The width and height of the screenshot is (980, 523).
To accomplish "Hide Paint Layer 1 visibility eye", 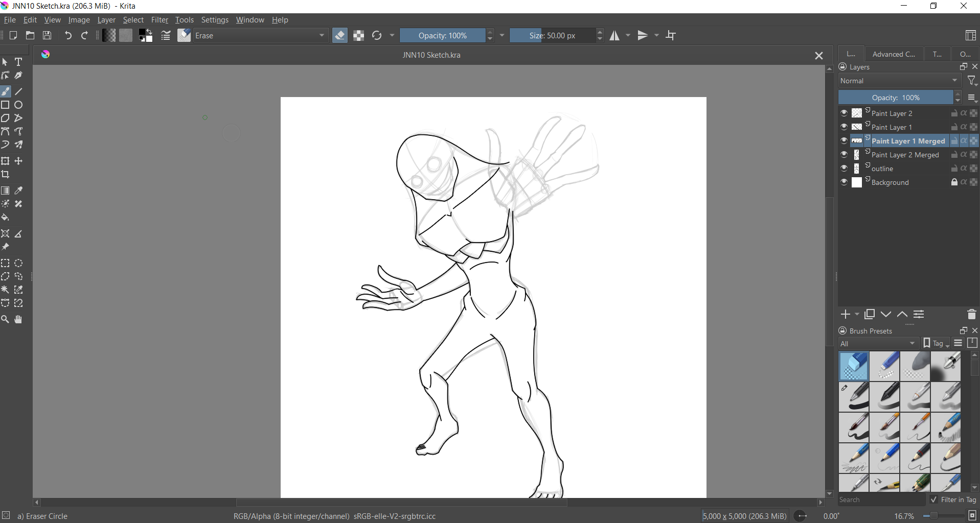I will click(x=844, y=127).
